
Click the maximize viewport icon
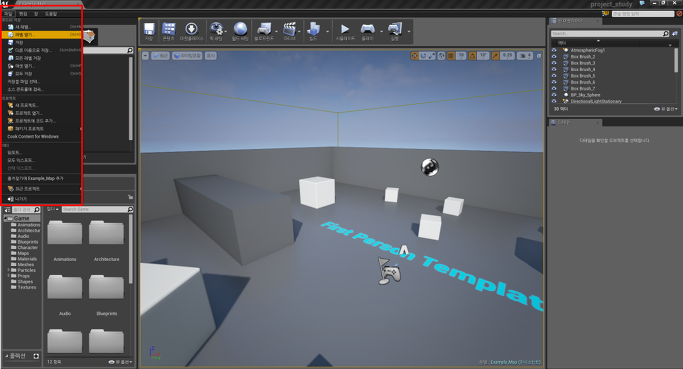pos(539,56)
